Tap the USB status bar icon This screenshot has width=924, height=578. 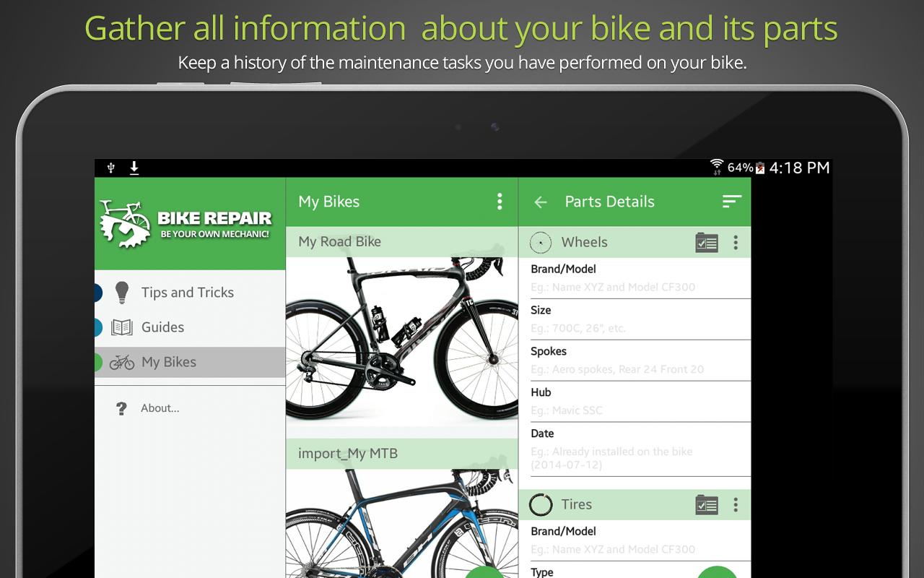click(x=110, y=168)
